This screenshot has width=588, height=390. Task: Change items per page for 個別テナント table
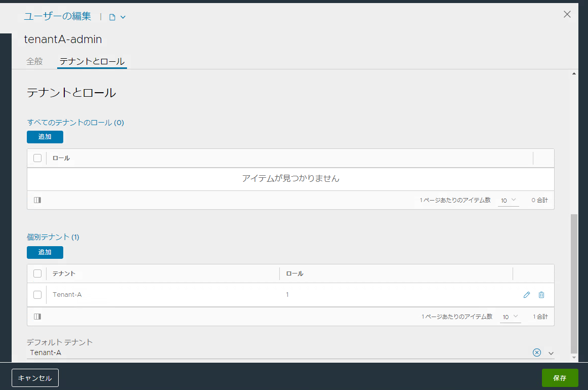click(x=510, y=316)
